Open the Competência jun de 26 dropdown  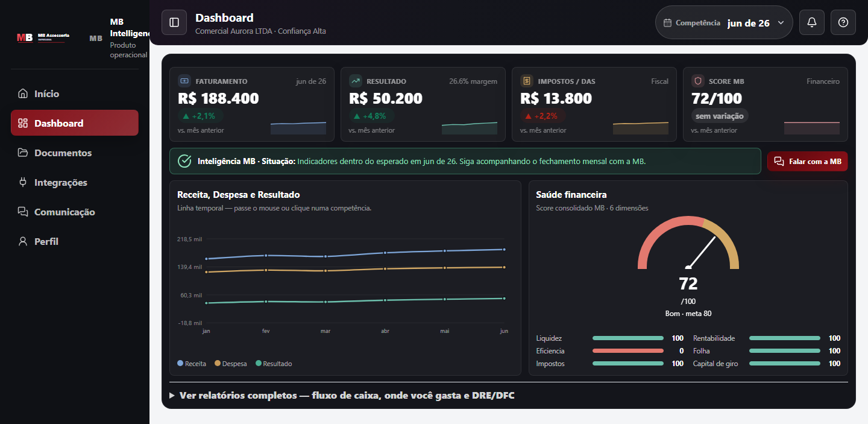[x=724, y=22]
